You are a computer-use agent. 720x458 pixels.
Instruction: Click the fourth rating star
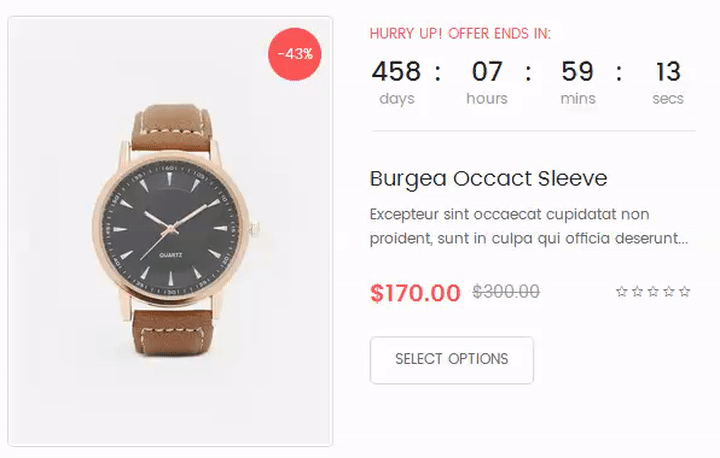point(669,292)
